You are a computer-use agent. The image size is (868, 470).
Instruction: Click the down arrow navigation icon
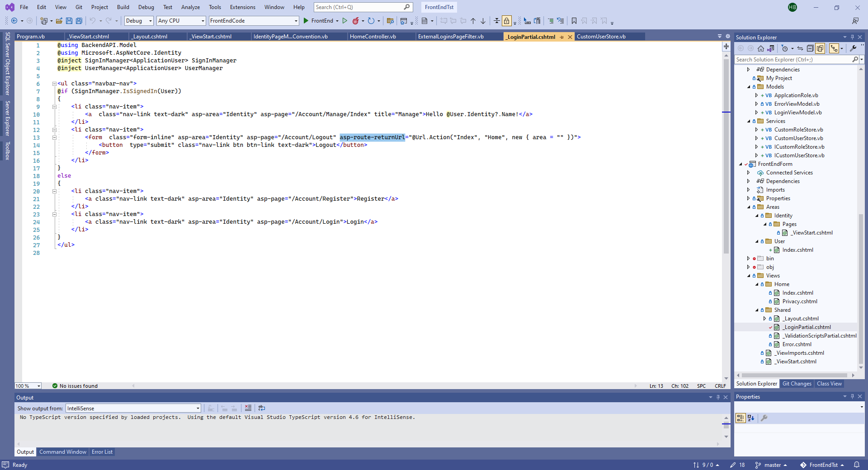(x=483, y=21)
